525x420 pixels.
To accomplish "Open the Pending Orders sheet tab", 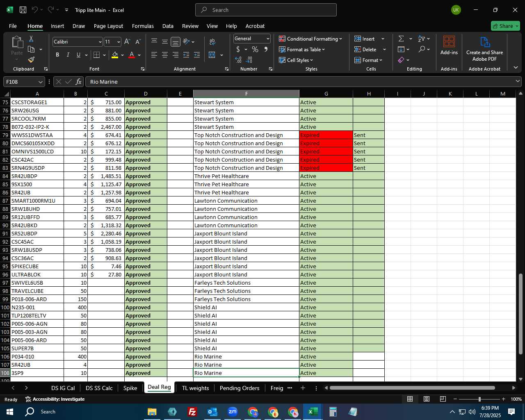I will 240,388.
